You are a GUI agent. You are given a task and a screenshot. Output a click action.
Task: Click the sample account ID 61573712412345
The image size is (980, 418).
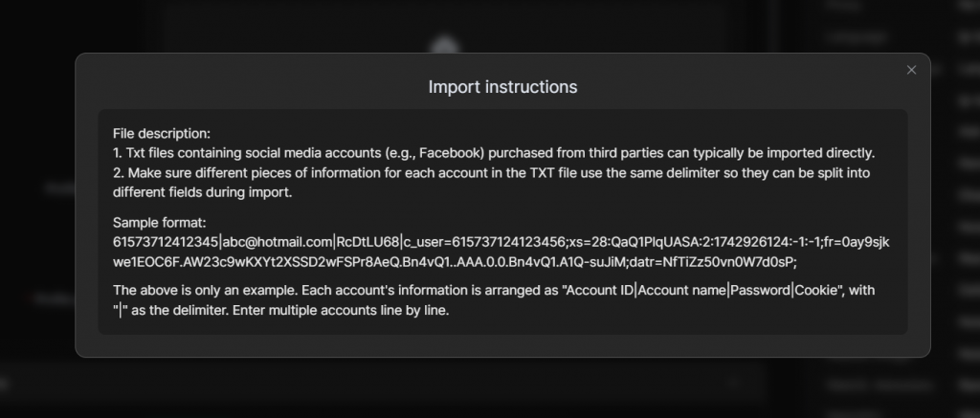click(x=166, y=242)
